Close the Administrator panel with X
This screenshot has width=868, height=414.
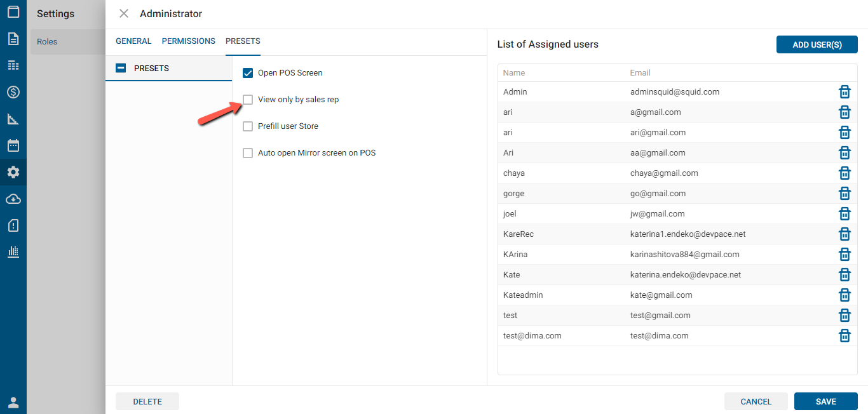[x=124, y=14]
